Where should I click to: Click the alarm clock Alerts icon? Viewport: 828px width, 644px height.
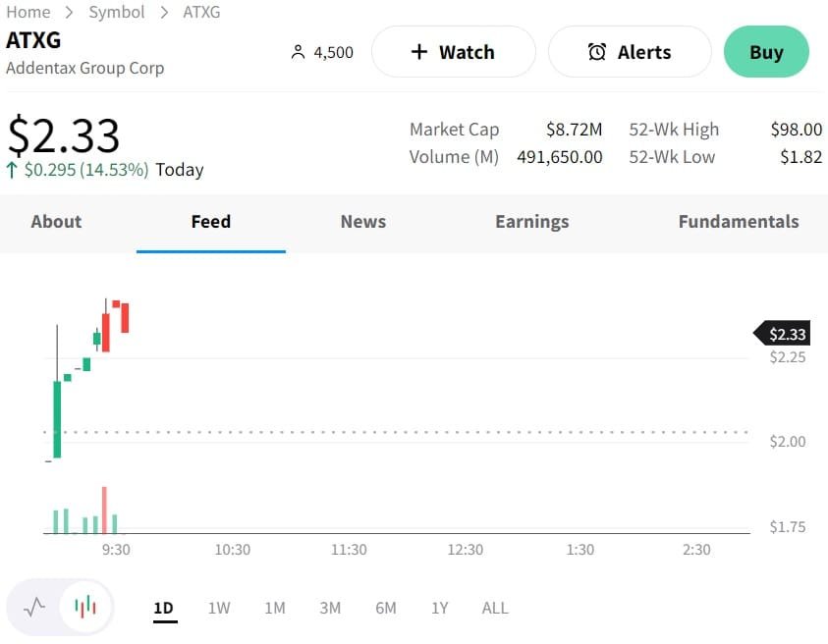[x=597, y=52]
